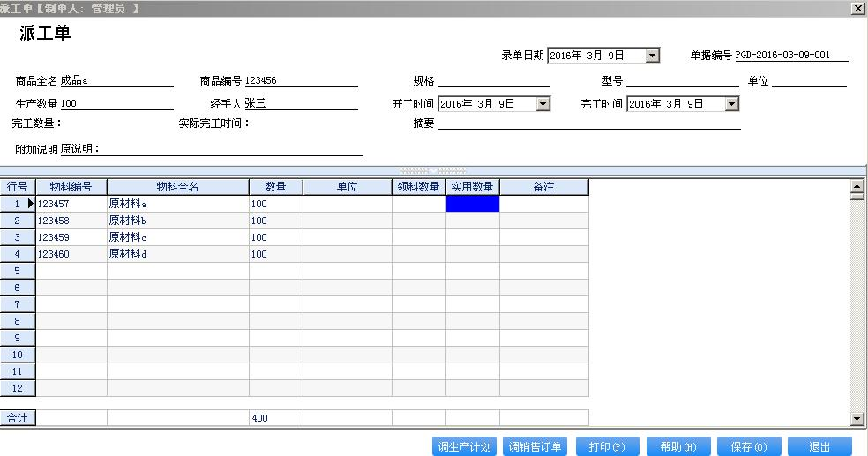Click the 调销售订单 button
Viewport: 868px width, 456px height.
(535, 446)
